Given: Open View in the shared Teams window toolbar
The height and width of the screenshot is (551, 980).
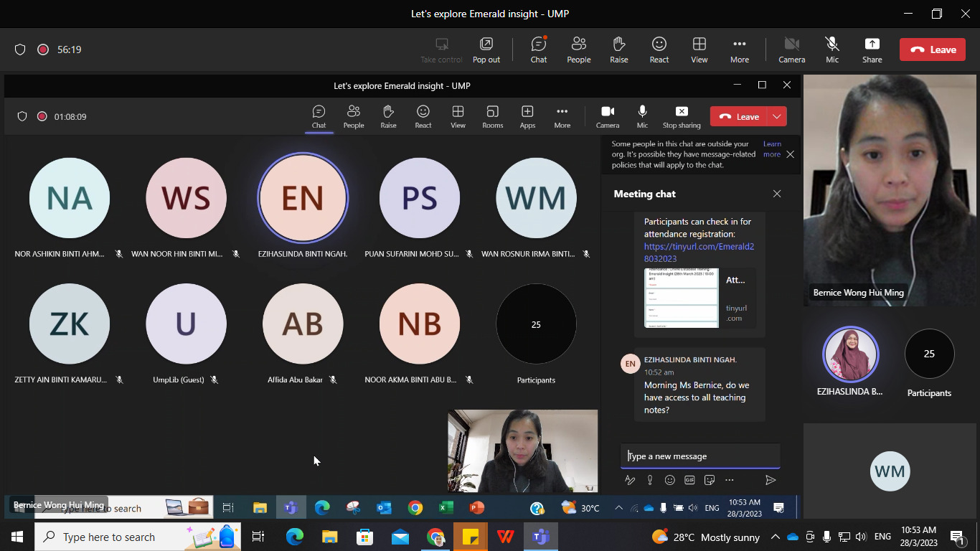Looking at the screenshot, I should [x=458, y=116].
